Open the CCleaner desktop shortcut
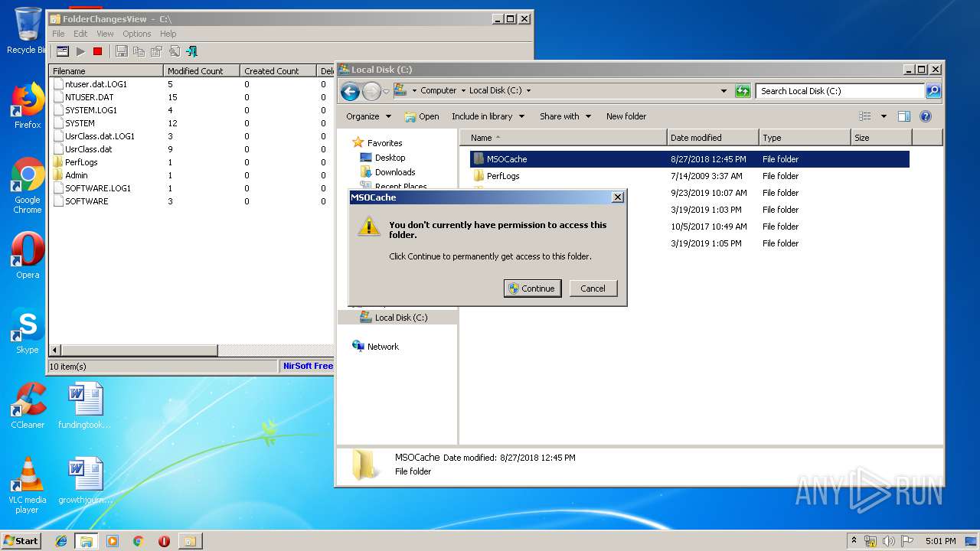The height and width of the screenshot is (551, 980). (28, 406)
